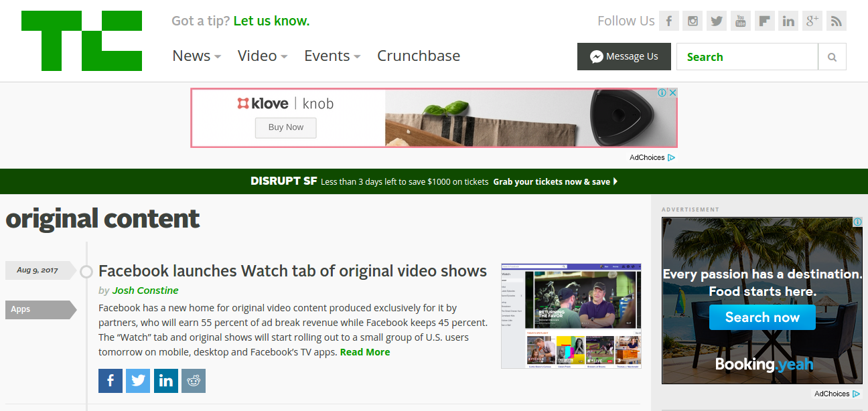Open the RSS feed icon
This screenshot has width=868, height=411.
[837, 21]
